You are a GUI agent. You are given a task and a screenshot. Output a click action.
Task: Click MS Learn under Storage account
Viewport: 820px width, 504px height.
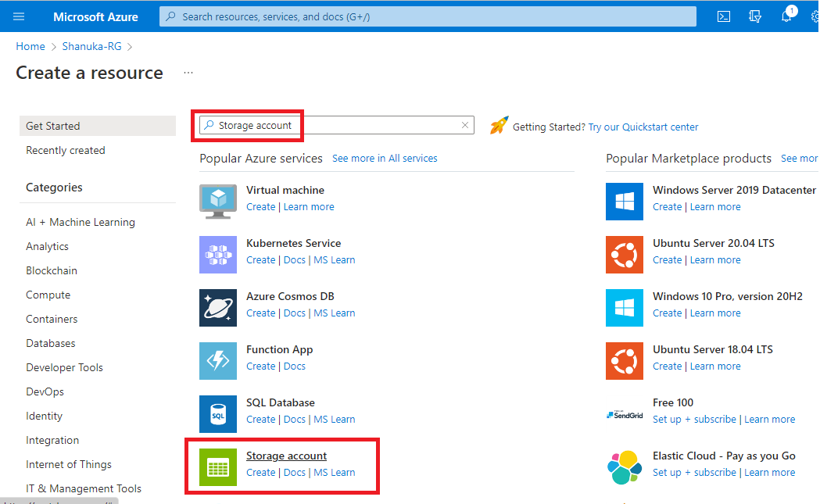(334, 473)
